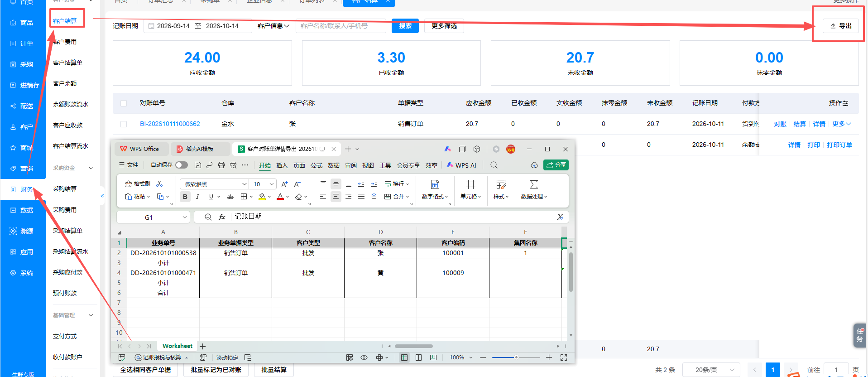Viewport: 868px width, 377px height.
Task: Expand the 更多 actions dropdown in first row
Action: point(842,124)
